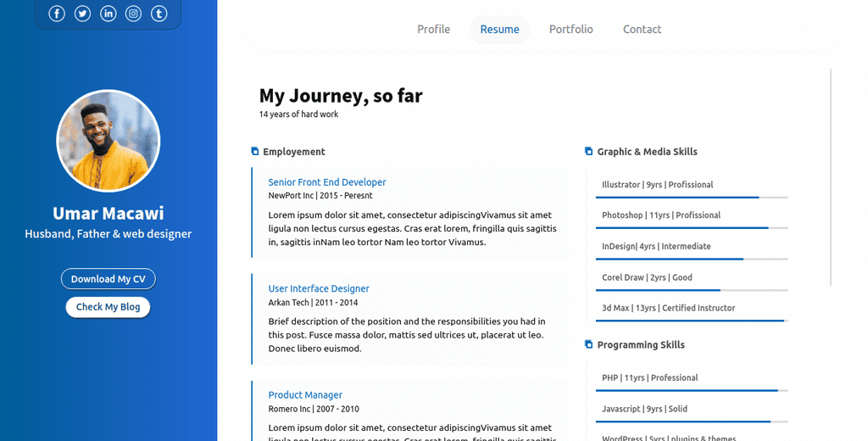This screenshot has height=441, width=868.
Task: Open the Product Manager link
Action: (305, 395)
